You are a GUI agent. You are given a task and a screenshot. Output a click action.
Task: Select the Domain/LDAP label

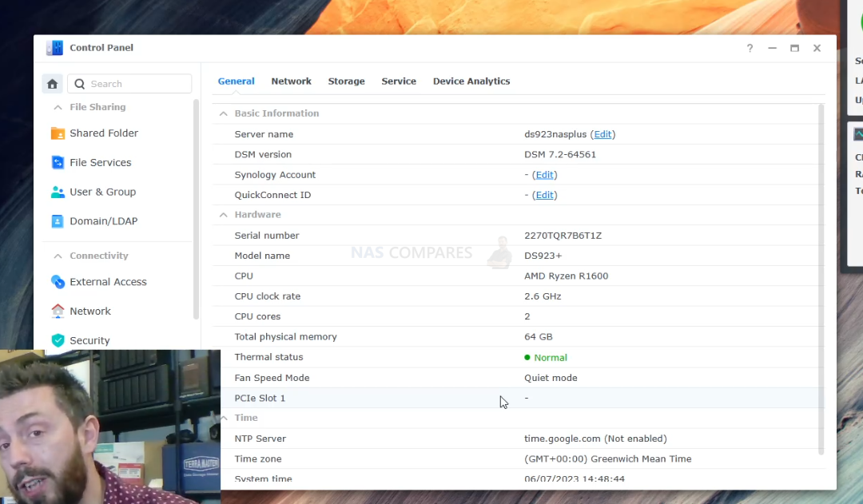[103, 220]
